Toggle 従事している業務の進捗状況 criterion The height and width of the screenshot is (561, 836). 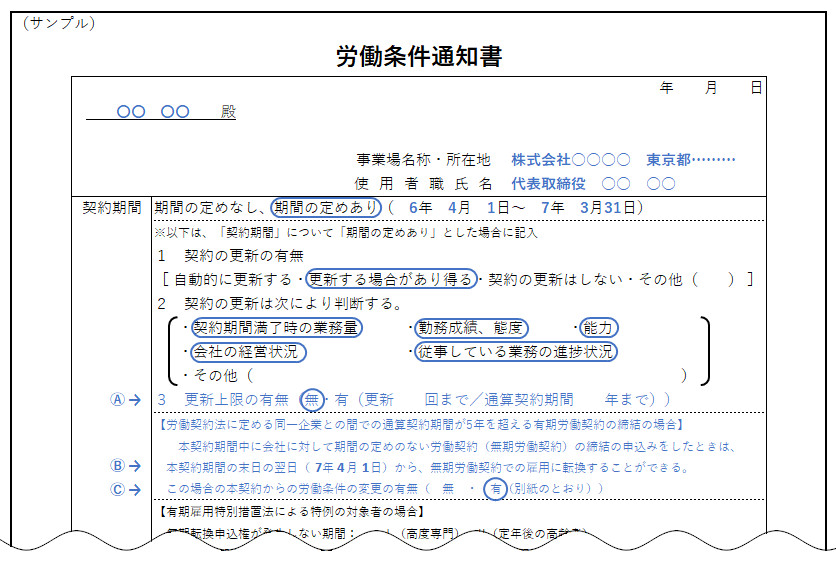tap(517, 352)
